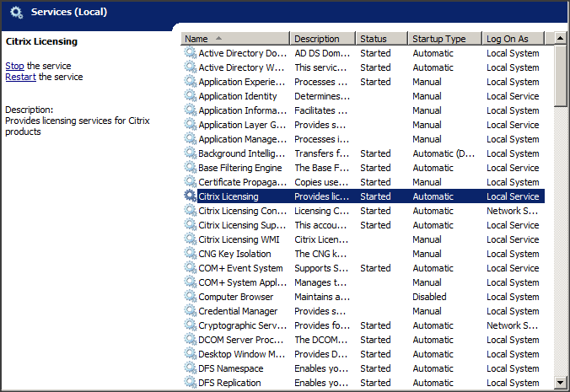Click the Description column header
This screenshot has width=570, height=392.
(323, 39)
